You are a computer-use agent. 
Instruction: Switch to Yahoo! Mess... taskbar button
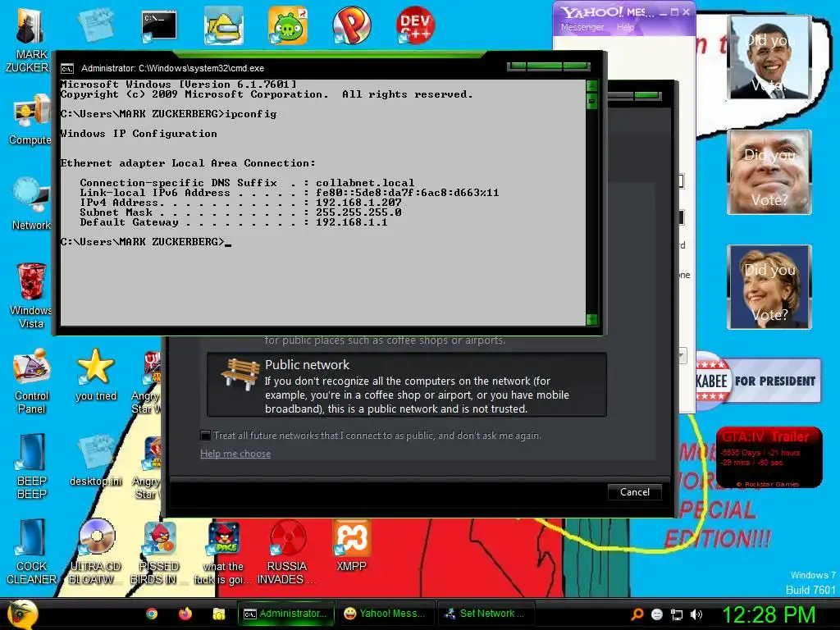coord(386,614)
